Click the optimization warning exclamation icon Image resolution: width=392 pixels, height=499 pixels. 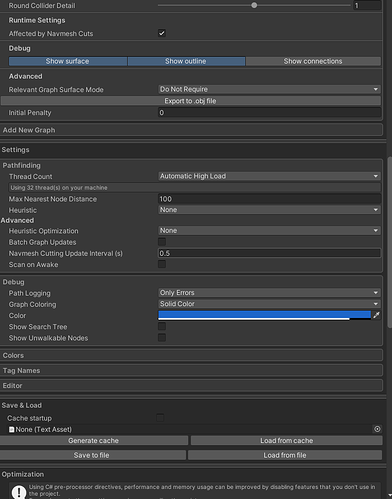pos(19,492)
